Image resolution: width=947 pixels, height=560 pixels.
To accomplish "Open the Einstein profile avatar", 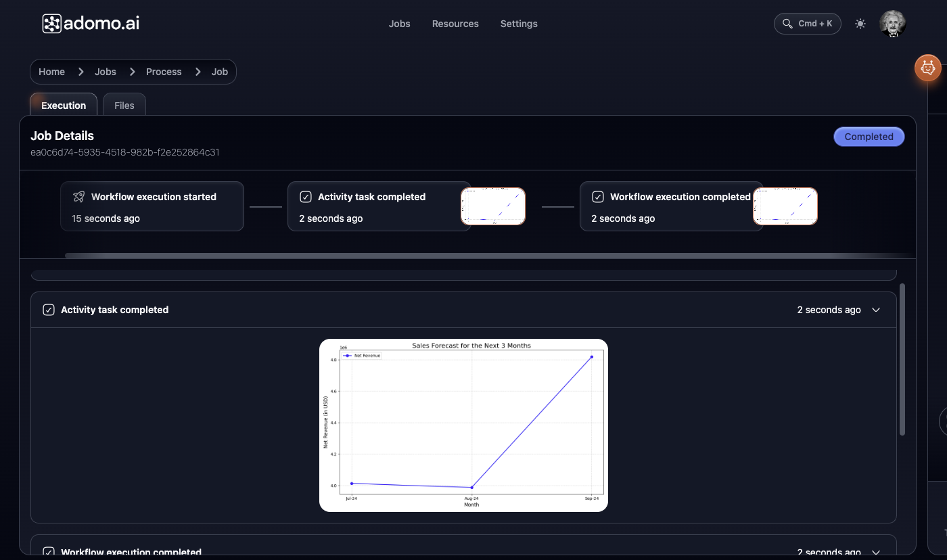I will (x=893, y=23).
